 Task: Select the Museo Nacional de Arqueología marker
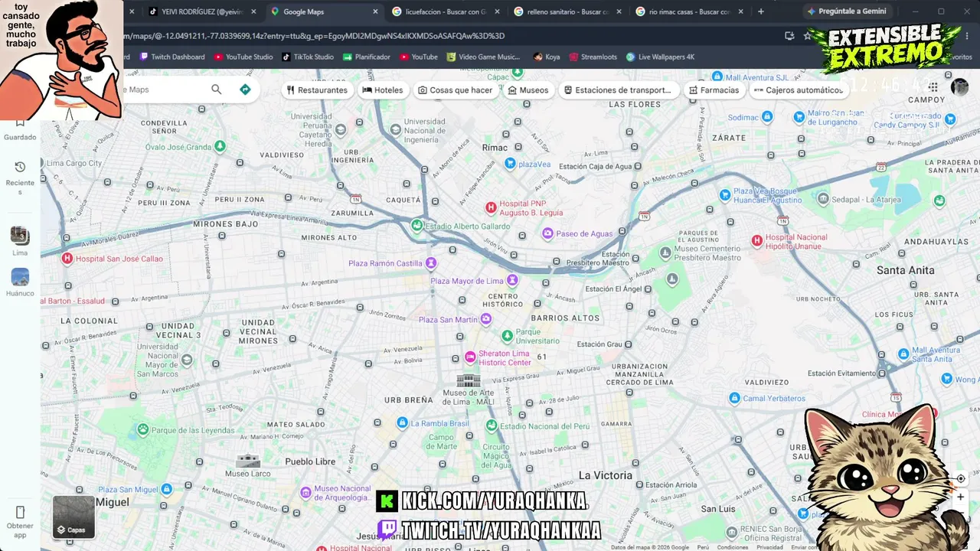tap(306, 492)
